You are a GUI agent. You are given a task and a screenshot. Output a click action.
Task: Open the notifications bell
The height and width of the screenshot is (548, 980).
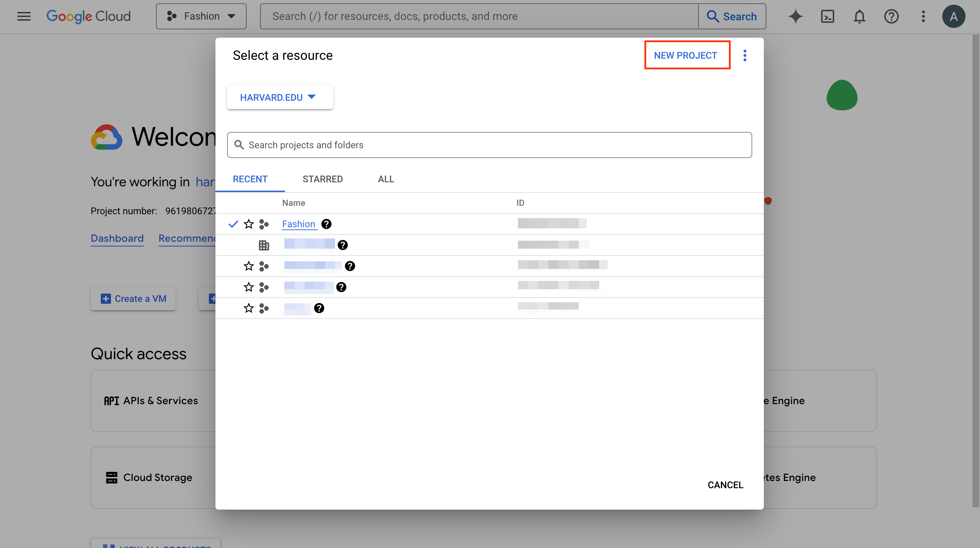(859, 16)
